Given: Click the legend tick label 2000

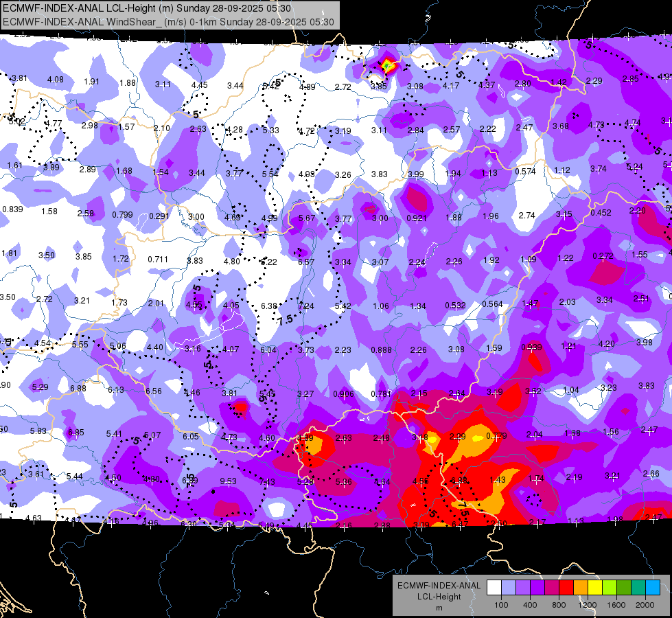Looking at the screenshot, I should (645, 605).
